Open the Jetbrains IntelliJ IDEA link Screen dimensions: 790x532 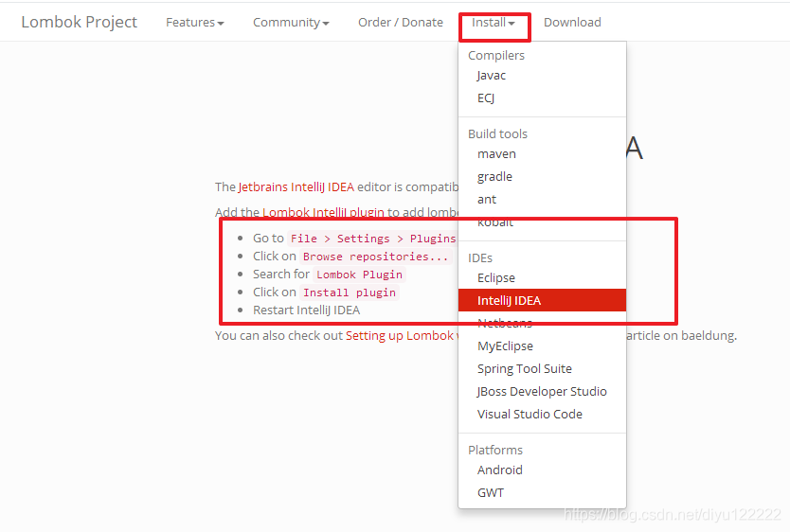pyautogui.click(x=296, y=187)
